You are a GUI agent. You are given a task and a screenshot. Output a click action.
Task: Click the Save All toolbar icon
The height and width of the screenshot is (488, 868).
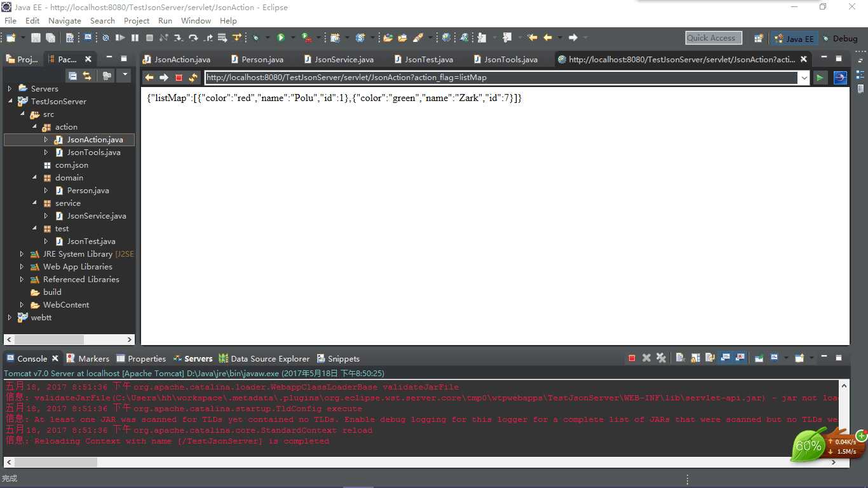50,38
